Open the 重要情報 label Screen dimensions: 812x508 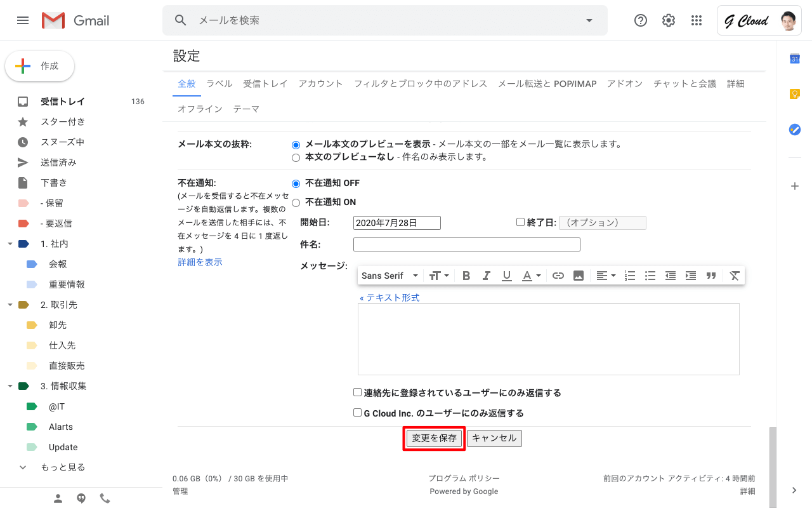click(x=67, y=284)
